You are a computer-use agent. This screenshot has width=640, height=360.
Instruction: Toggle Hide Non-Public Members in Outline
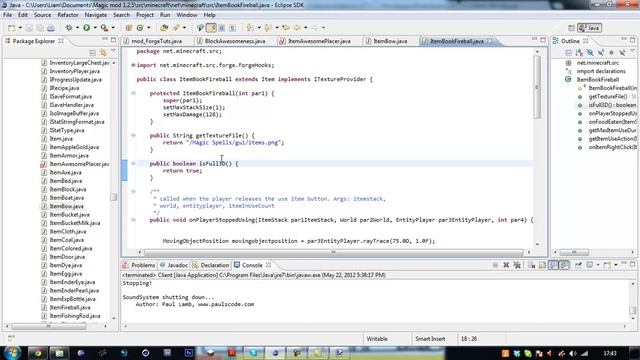(611, 53)
